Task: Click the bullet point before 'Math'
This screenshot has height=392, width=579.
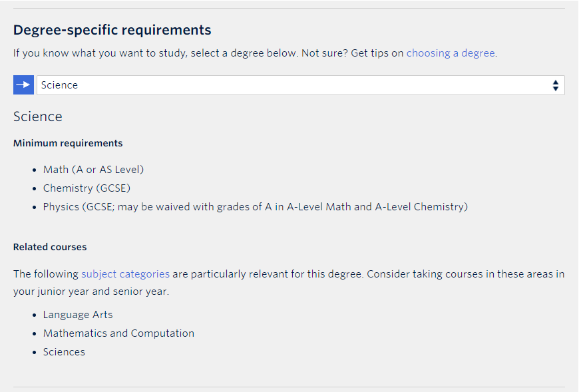Action: 35,170
